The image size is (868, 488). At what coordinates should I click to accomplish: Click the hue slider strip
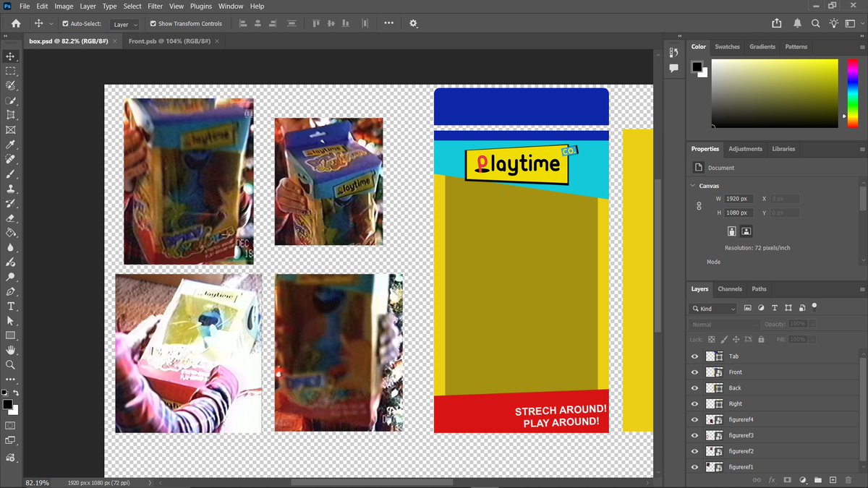pyautogui.click(x=852, y=93)
